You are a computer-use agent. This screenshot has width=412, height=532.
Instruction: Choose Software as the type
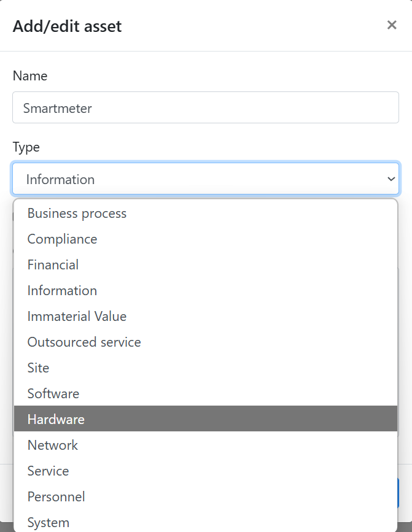pyautogui.click(x=206, y=394)
